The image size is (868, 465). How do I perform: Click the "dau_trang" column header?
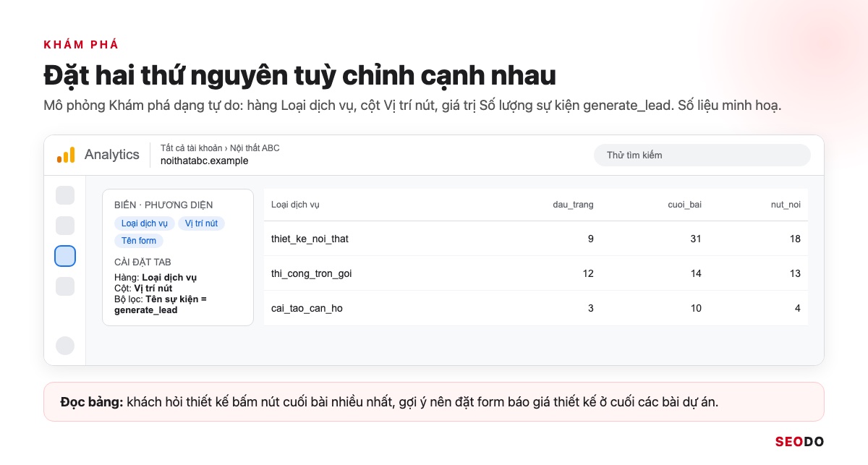pos(573,205)
